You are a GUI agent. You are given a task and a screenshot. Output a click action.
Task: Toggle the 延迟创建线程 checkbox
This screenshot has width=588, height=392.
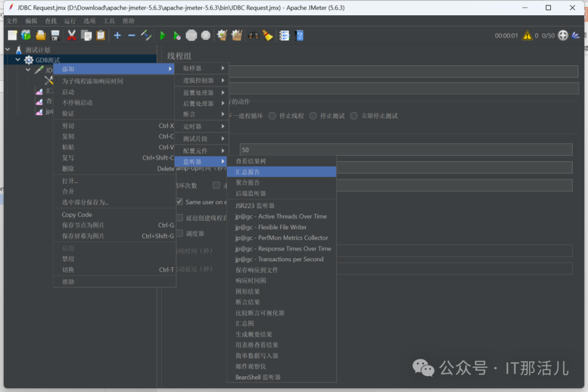[180, 218]
